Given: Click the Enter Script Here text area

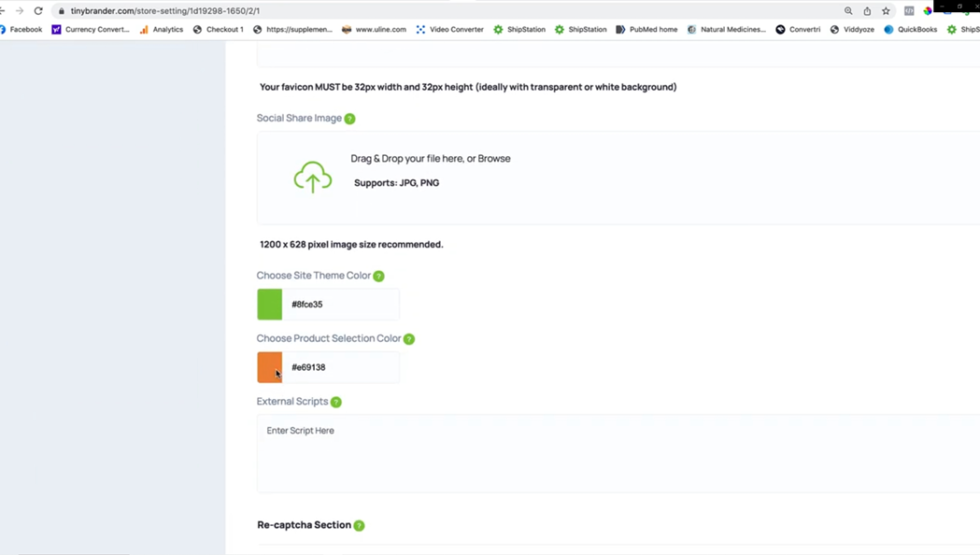Looking at the screenshot, I should (618, 454).
